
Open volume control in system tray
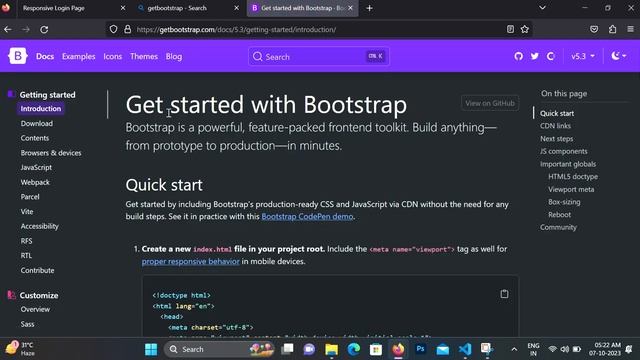click(564, 349)
